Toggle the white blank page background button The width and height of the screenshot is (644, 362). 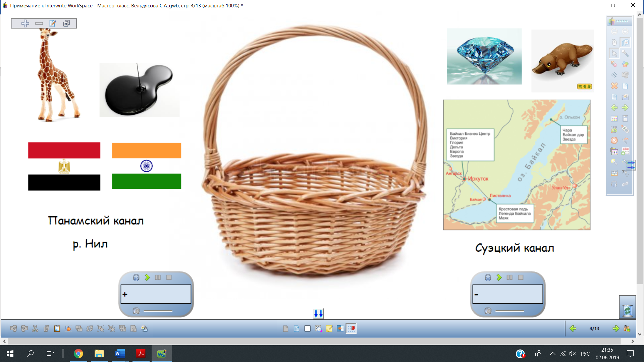pos(307,328)
